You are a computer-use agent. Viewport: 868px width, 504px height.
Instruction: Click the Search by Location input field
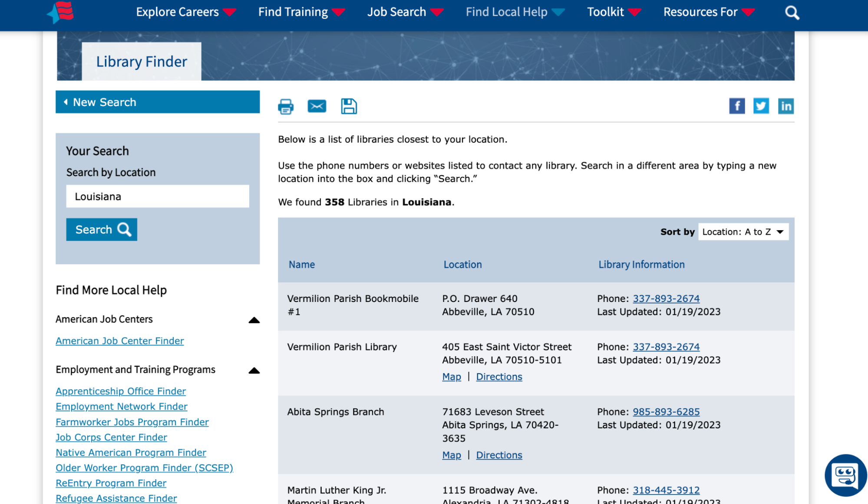[x=158, y=196]
